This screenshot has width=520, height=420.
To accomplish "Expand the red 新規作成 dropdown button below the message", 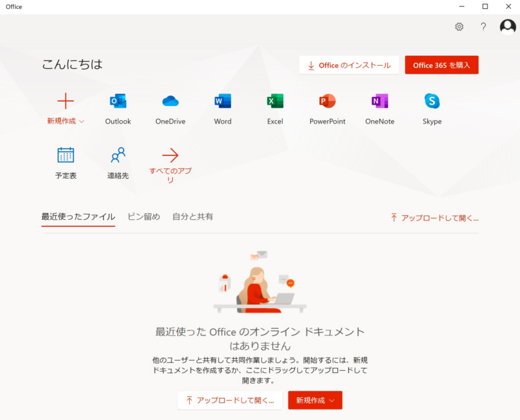I will pos(315,400).
